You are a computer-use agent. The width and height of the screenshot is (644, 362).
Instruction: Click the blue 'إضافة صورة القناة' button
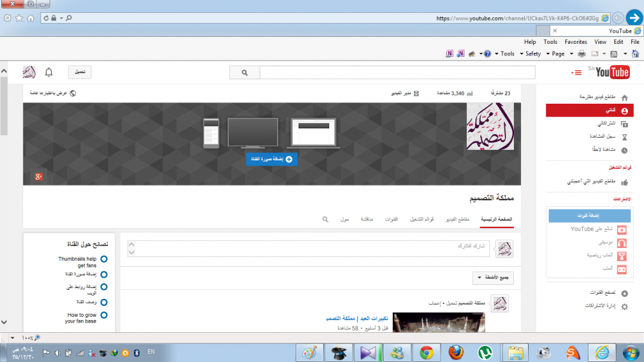click(271, 158)
